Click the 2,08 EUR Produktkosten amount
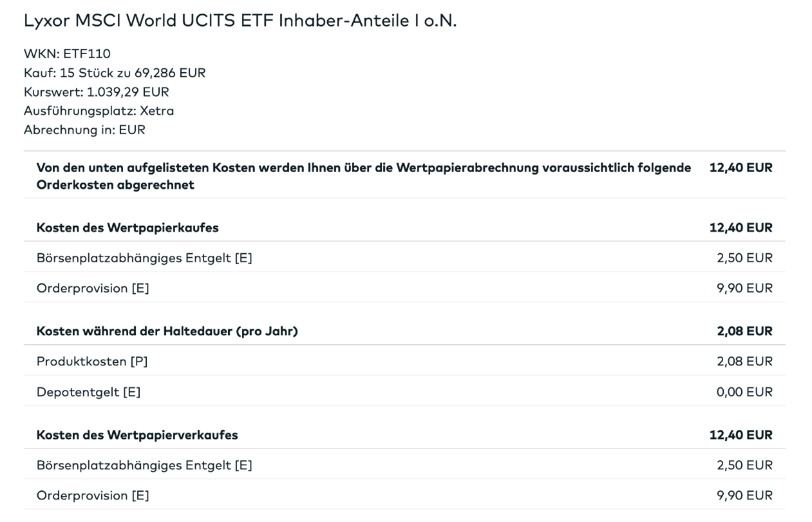 [744, 362]
